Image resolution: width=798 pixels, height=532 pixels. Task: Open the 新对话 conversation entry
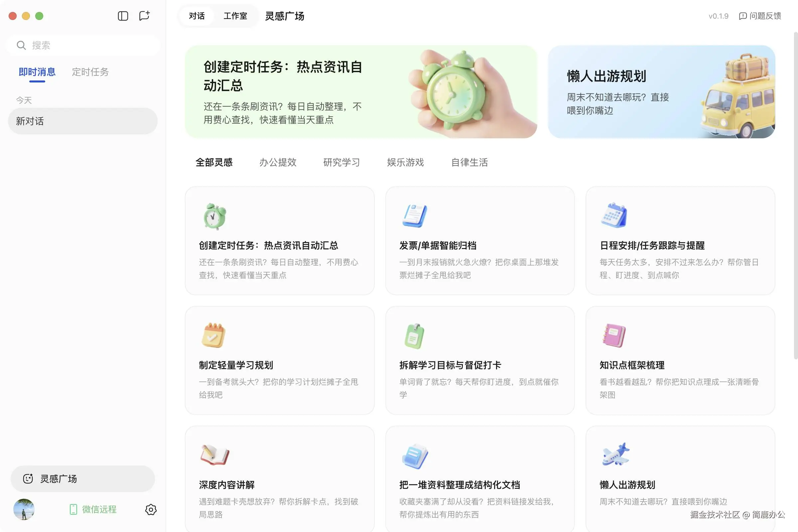point(83,121)
